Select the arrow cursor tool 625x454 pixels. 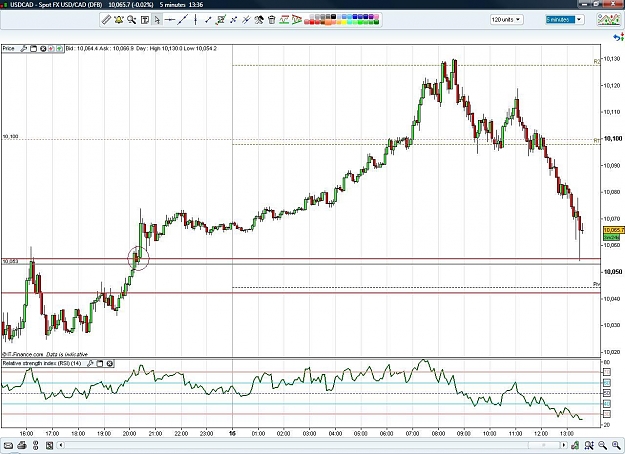[157, 20]
